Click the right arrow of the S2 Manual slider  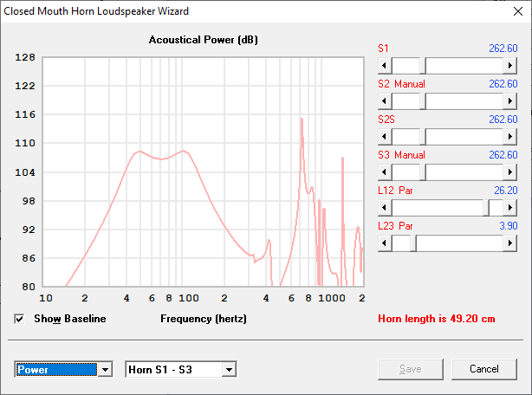pos(509,101)
